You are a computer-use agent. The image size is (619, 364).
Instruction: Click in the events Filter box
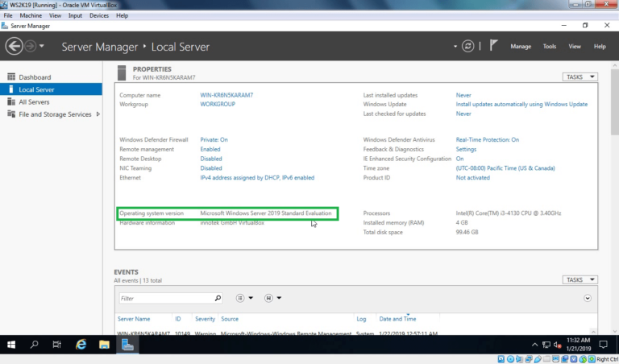169,298
